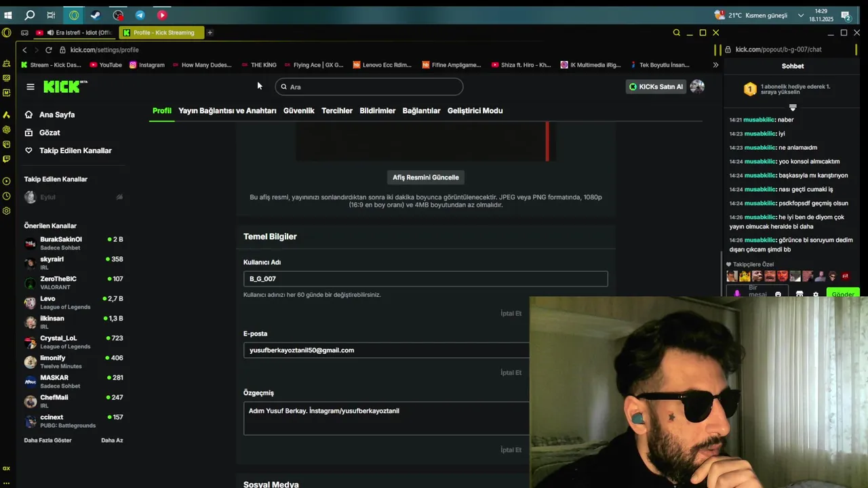Select the Profile - Kick Streaming tab
Image resolution: width=868 pixels, height=488 pixels.
pos(161,33)
